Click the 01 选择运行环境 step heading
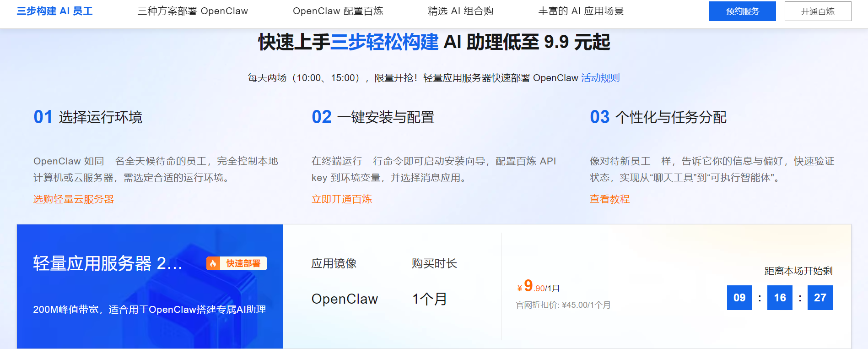868x349 pixels. coord(88,117)
